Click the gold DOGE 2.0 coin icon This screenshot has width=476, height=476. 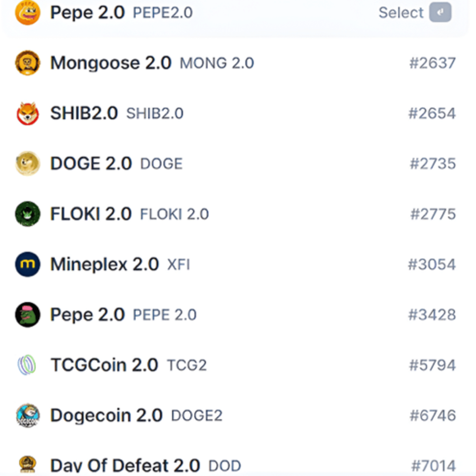coord(27,163)
